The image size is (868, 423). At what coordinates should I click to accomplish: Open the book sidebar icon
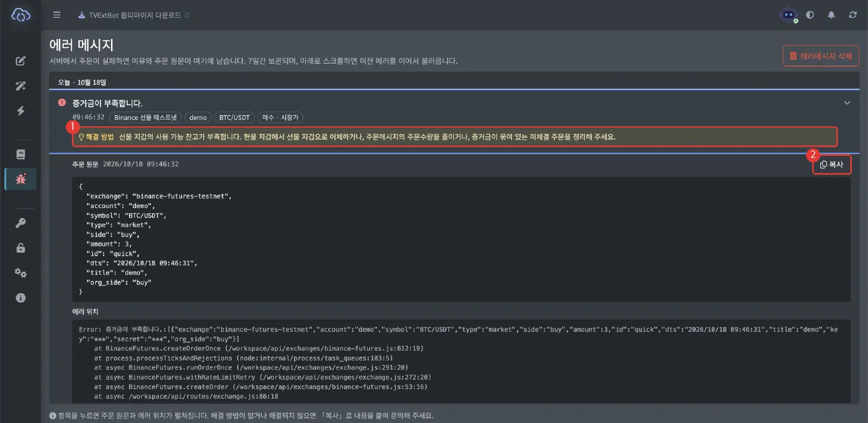[x=20, y=154]
